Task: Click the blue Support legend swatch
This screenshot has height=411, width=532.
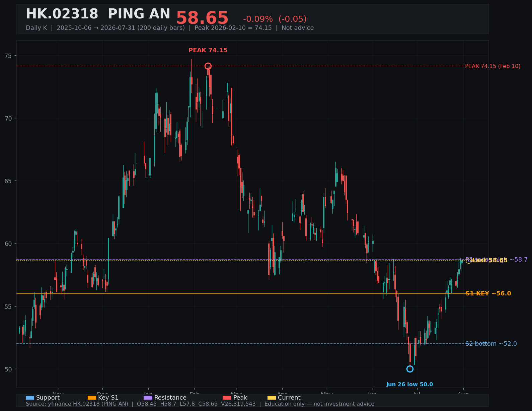Action: click(30, 398)
